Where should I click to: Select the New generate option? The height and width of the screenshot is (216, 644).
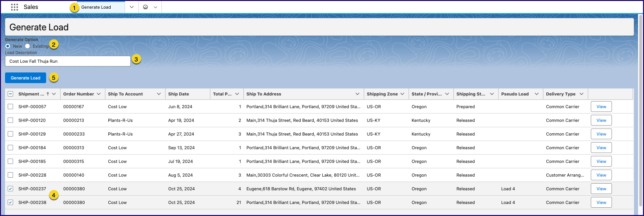pos(8,46)
